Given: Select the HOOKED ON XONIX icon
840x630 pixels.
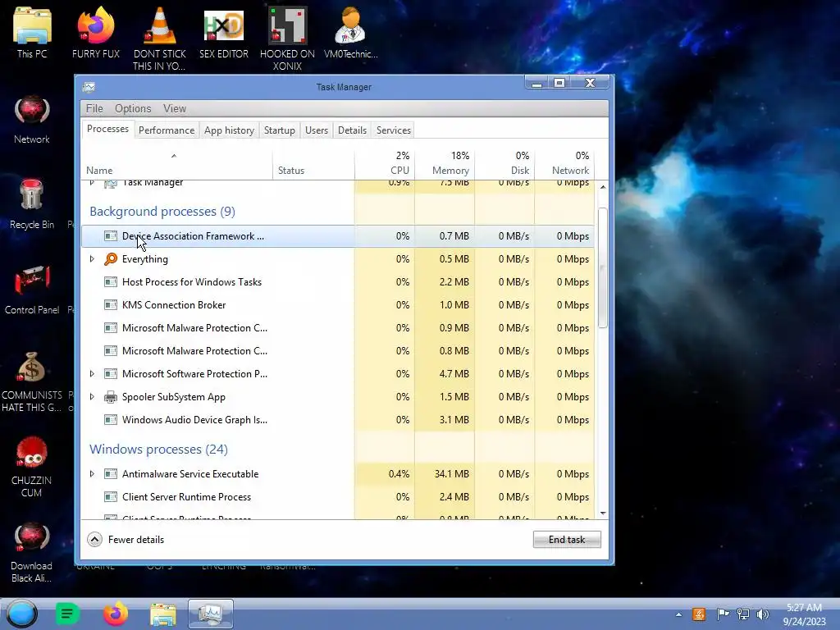Looking at the screenshot, I should point(287,38).
